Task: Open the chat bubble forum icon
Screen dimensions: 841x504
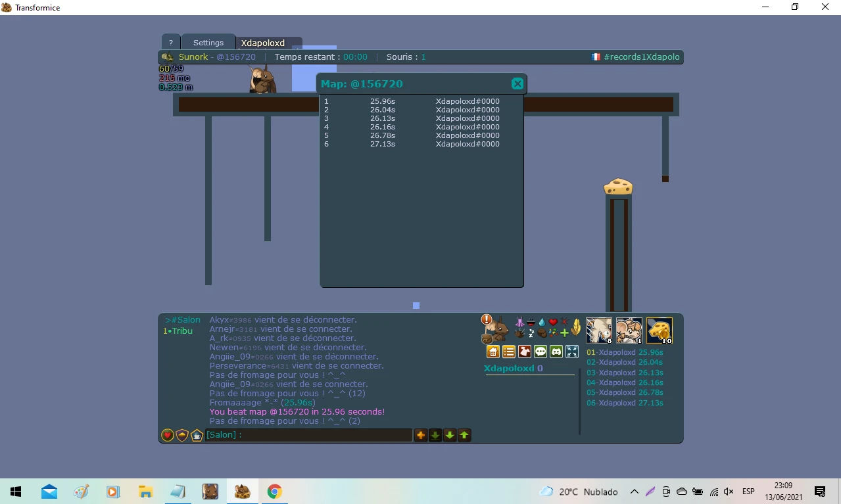Action: click(541, 352)
